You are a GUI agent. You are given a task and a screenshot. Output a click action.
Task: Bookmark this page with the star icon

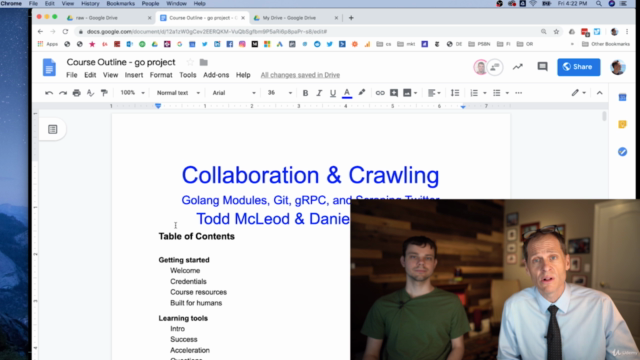click(x=556, y=31)
